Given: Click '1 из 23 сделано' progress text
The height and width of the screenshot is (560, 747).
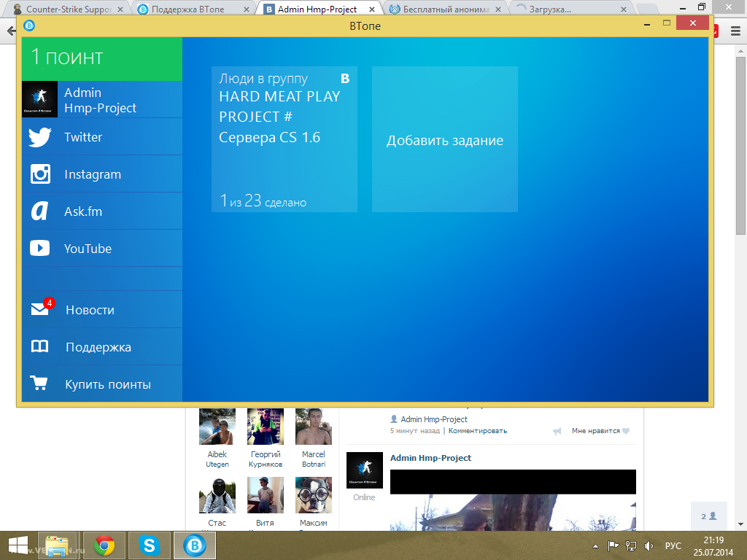Looking at the screenshot, I should point(263,201).
